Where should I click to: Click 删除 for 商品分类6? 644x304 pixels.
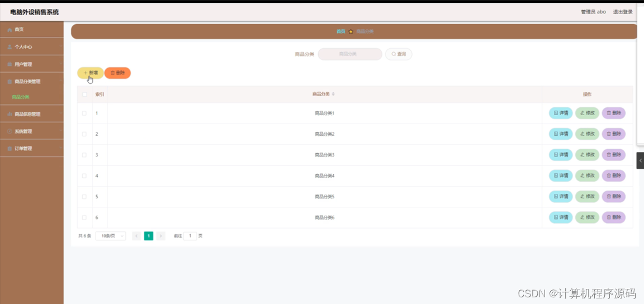614,217
